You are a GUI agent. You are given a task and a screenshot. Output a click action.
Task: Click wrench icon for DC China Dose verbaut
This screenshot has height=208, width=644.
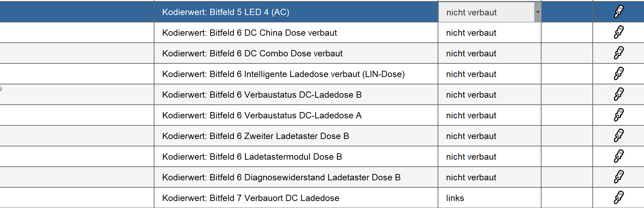619,32
